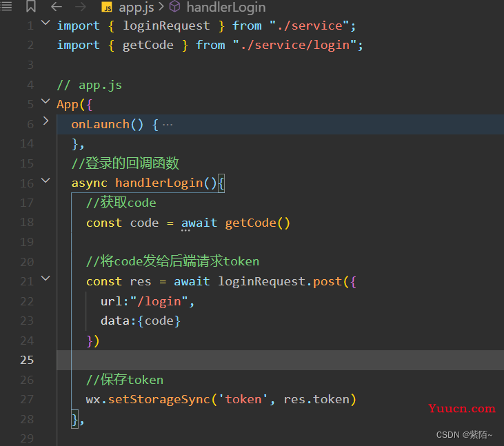
Task: Click the async keyword on line 16
Action: (89, 183)
